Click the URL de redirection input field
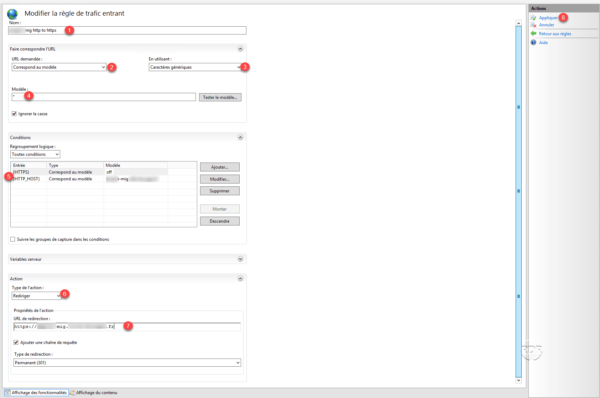600x398 pixels. pos(127,326)
